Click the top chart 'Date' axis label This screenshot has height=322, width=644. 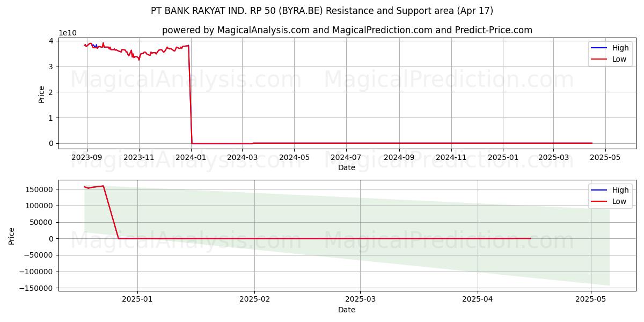(347, 167)
